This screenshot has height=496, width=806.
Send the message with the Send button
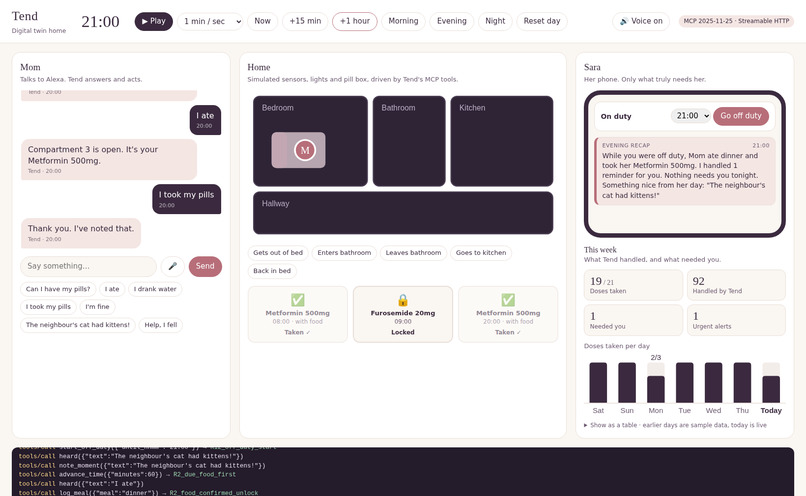(x=205, y=266)
